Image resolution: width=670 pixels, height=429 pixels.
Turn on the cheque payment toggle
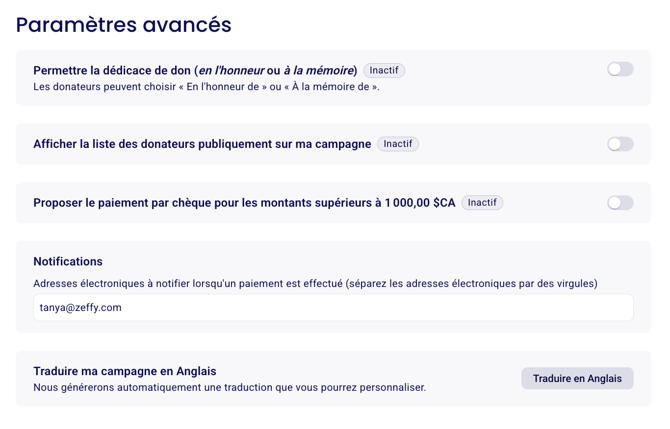pos(620,203)
